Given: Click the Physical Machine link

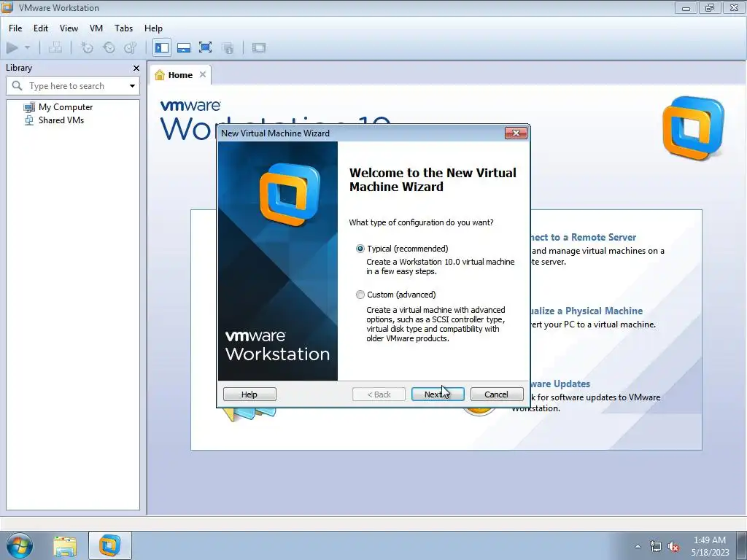Looking at the screenshot, I should coord(587,311).
